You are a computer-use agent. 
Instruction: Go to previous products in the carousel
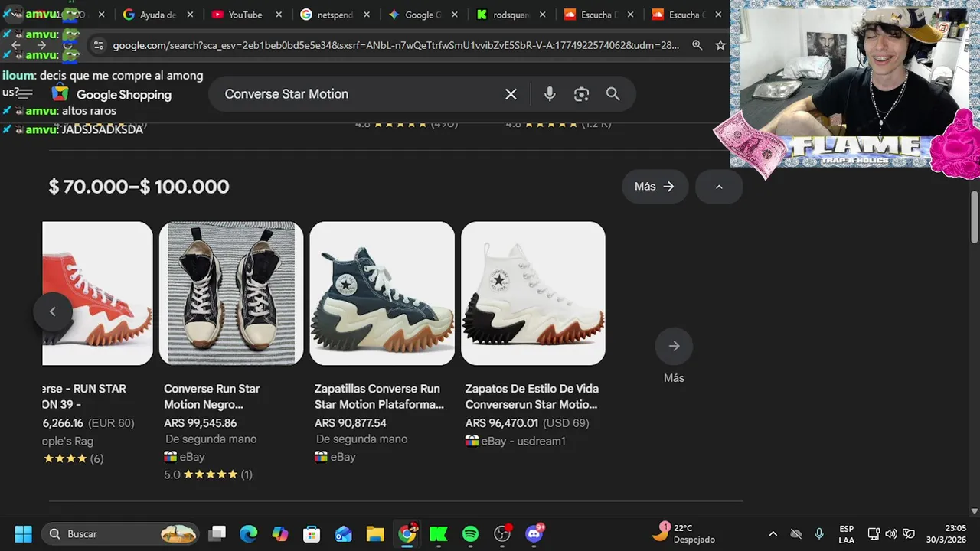click(x=53, y=311)
